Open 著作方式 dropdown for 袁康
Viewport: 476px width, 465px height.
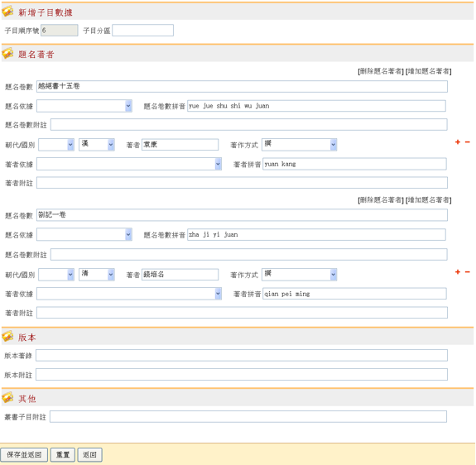300,145
